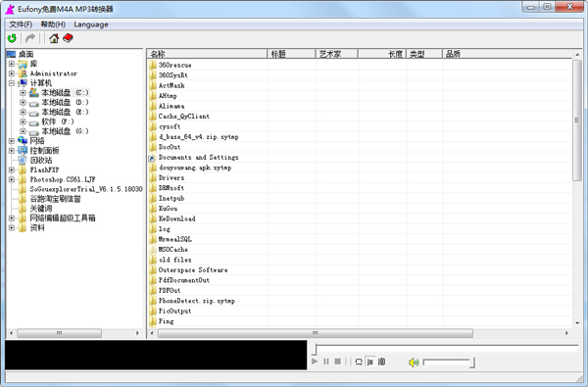This screenshot has width=588, height=387.
Task: Expand local disk (D:) node
Action: pos(23,102)
